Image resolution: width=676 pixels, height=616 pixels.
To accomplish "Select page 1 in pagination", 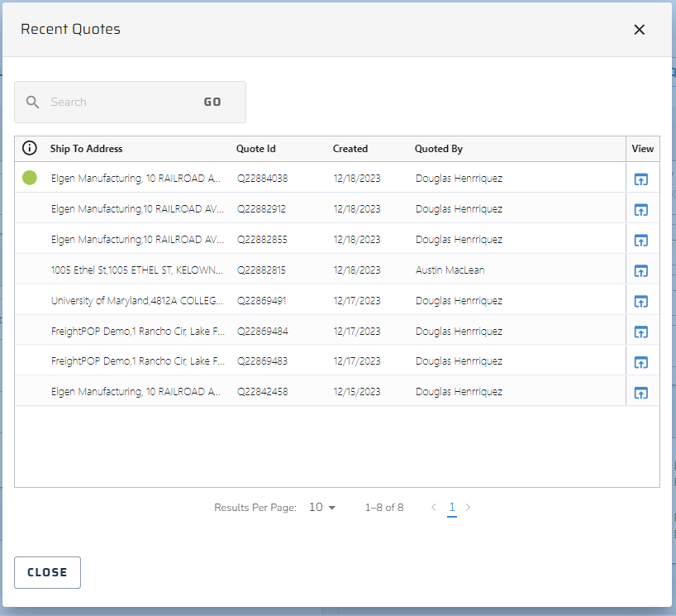I will [x=452, y=508].
